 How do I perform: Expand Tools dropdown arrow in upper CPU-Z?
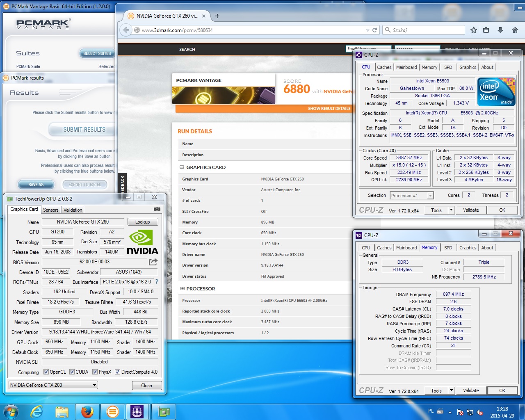(451, 210)
